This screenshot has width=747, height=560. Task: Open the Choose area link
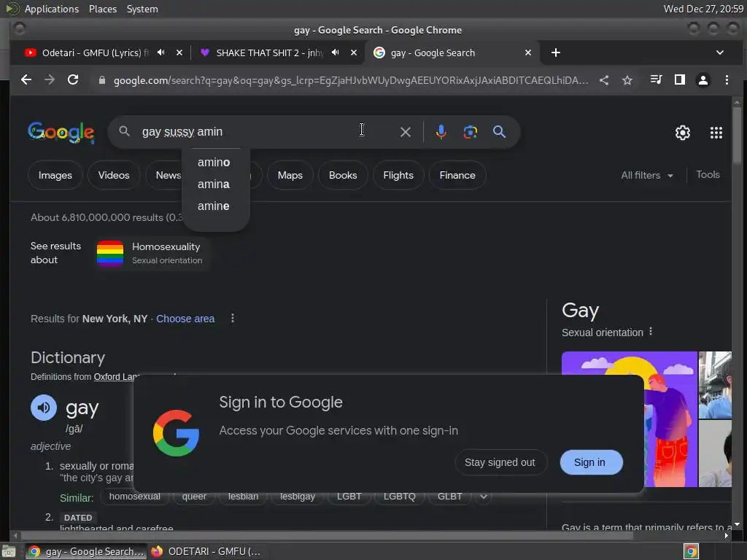[185, 319]
